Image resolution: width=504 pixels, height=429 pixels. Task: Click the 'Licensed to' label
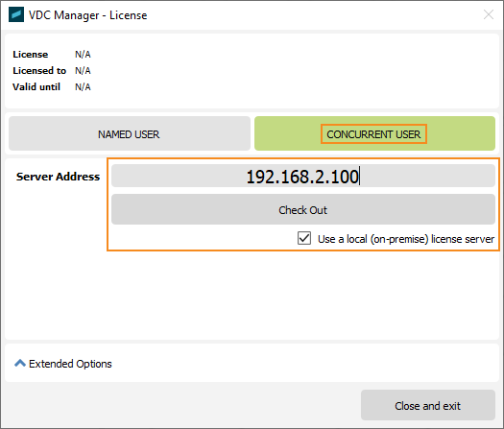[x=39, y=71]
